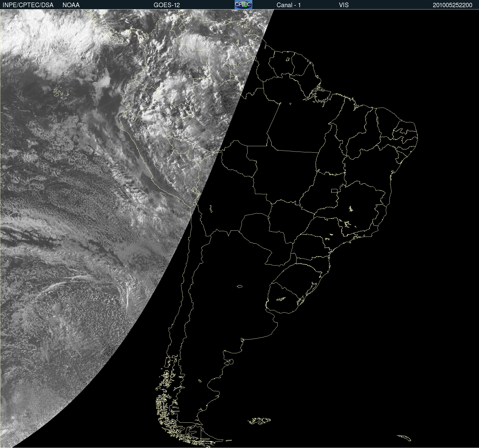Image resolution: width=479 pixels, height=448 pixels.
Task: Click the CPTEC logo in header
Action: click(x=243, y=5)
